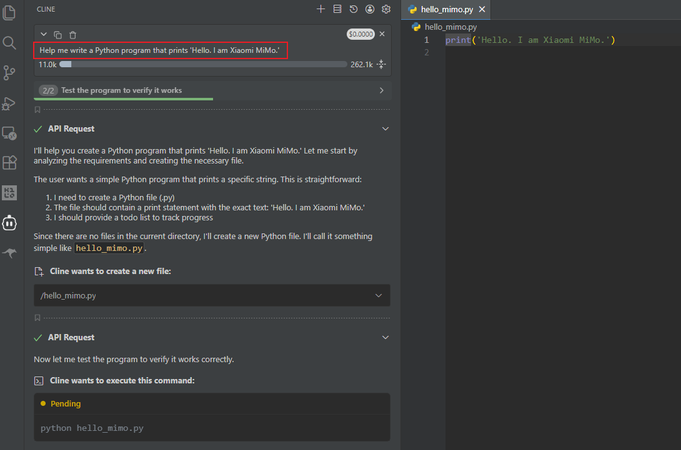Select the Cline robot icon in sidebar
681x450 pixels.
pyautogui.click(x=9, y=223)
